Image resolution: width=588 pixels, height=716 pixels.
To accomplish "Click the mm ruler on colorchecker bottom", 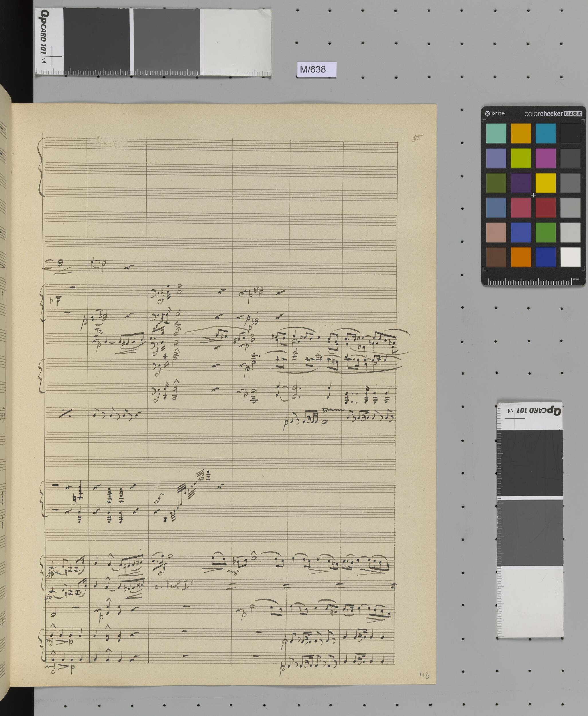I will tap(530, 282).
